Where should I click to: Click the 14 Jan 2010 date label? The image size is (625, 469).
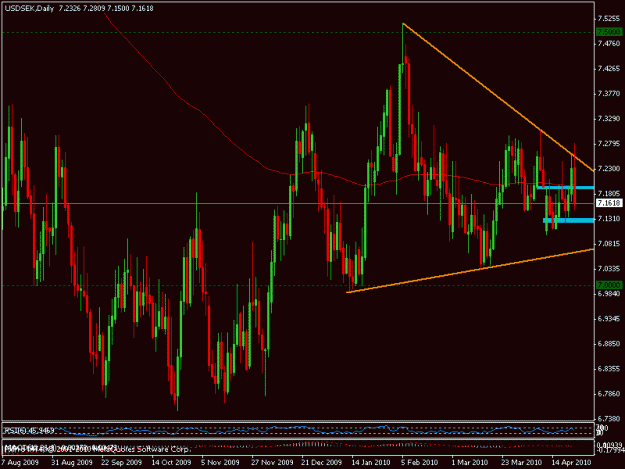pos(371,462)
